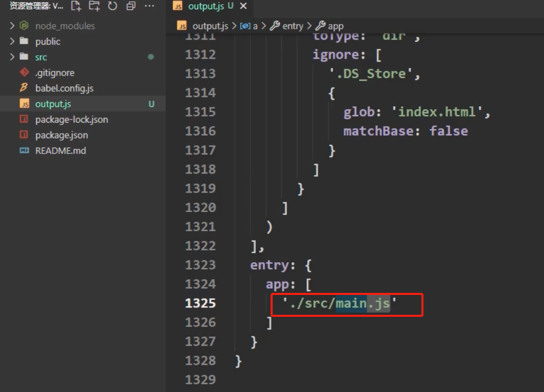Click the .gitignore git icon
Image resolution: width=544 pixels, height=392 pixels.
point(24,72)
